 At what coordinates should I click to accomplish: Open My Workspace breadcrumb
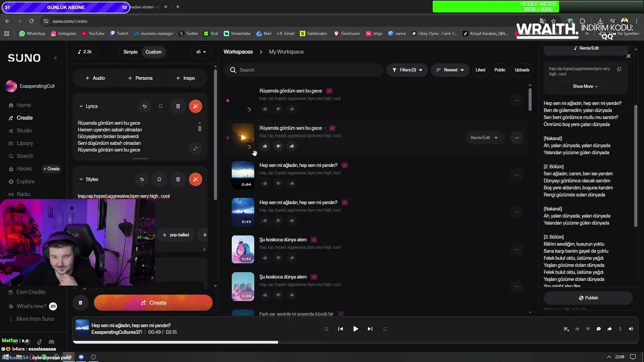click(286, 52)
